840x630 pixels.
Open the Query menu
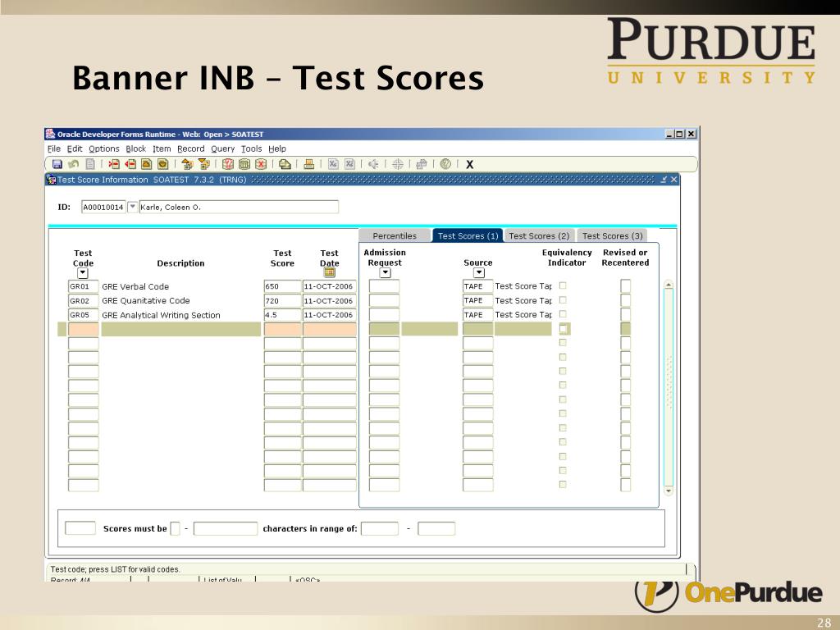(223, 149)
